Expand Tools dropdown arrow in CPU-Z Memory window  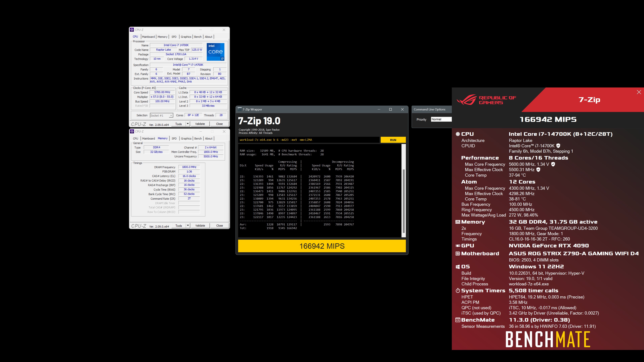188,226
